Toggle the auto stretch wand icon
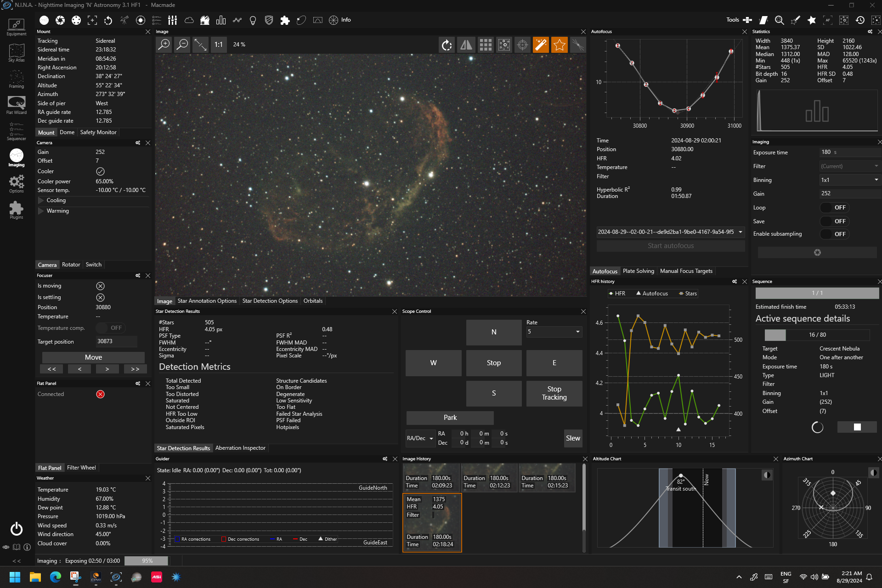The height and width of the screenshot is (588, 882). click(x=541, y=45)
